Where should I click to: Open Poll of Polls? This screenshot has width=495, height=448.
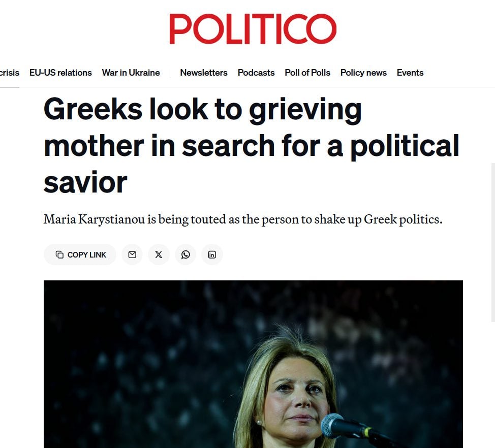(x=307, y=73)
